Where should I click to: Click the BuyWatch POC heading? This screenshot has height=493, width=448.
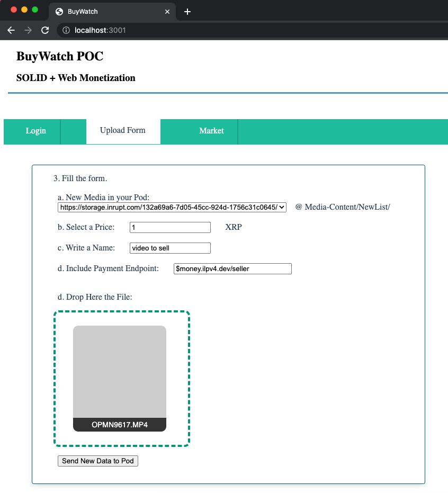tap(60, 56)
